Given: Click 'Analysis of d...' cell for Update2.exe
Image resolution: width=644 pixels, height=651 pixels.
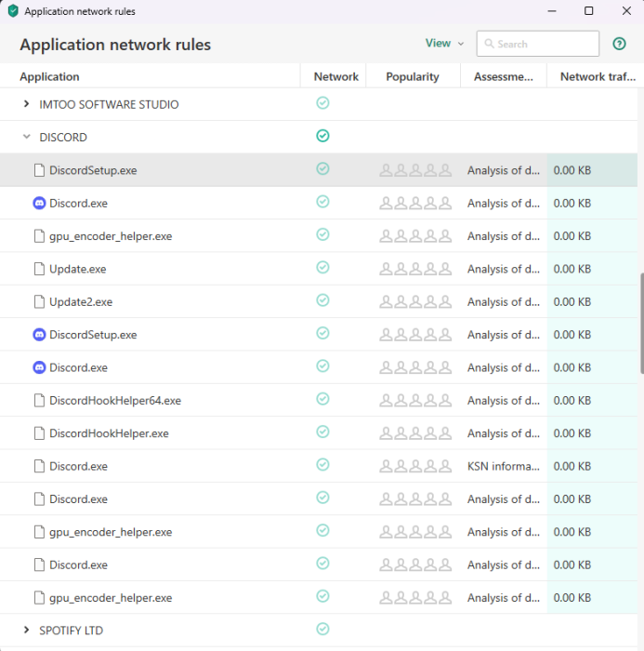Looking at the screenshot, I should pos(504,302).
